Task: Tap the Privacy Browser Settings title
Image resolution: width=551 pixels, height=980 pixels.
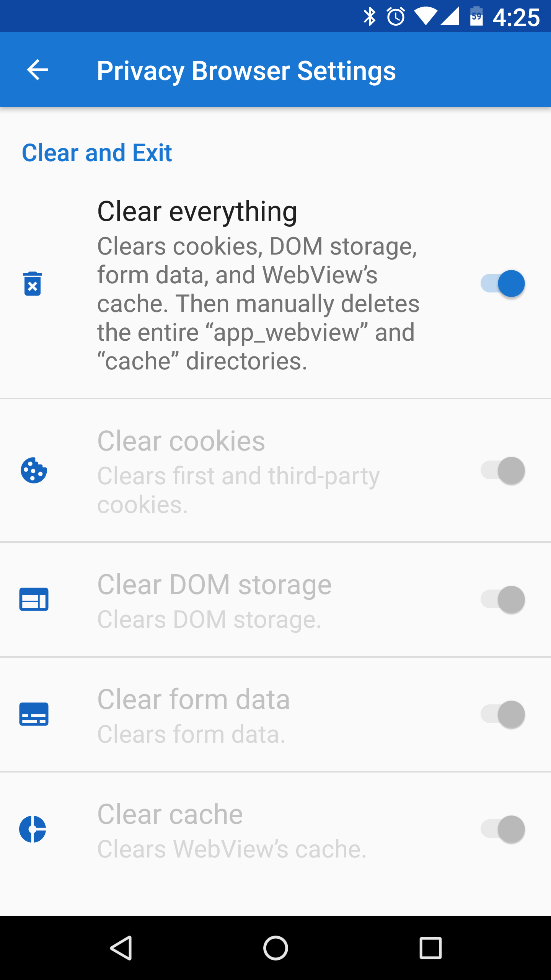Action: 246,71
